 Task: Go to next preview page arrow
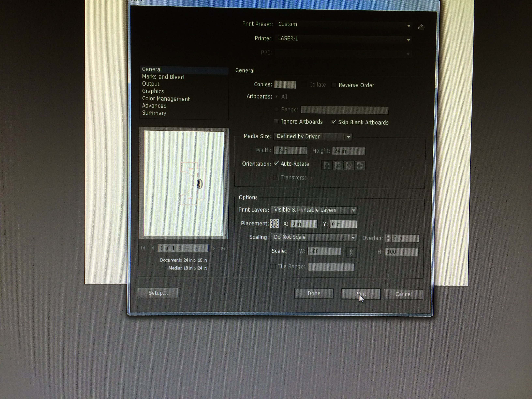click(214, 248)
